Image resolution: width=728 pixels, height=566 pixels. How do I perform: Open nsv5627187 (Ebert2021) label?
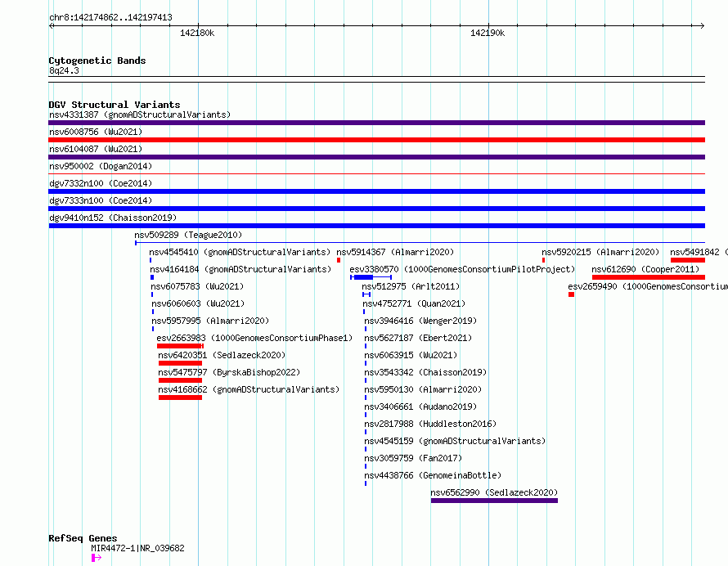418,338
